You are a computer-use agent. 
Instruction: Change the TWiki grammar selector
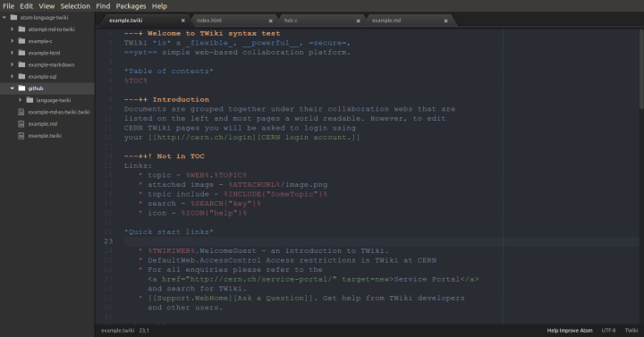631,331
